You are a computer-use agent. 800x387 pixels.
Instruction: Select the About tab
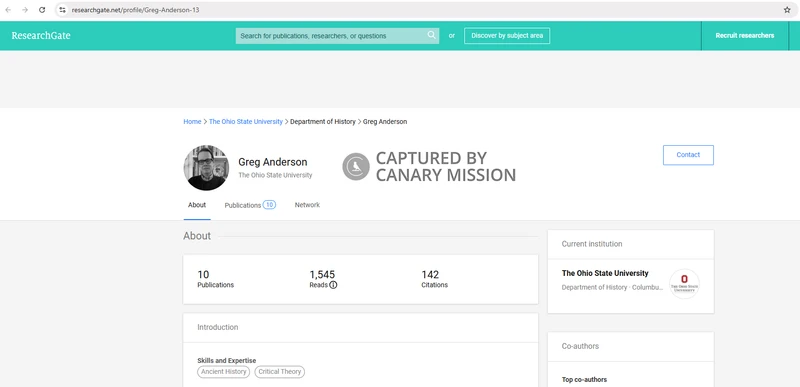click(197, 205)
